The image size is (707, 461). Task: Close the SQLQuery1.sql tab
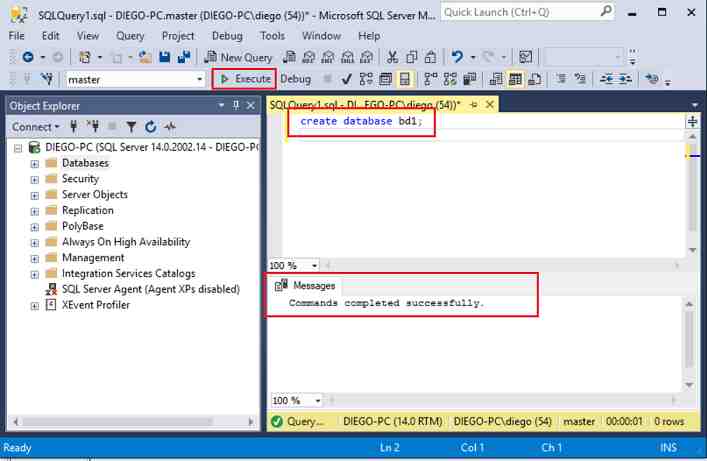[x=490, y=105]
